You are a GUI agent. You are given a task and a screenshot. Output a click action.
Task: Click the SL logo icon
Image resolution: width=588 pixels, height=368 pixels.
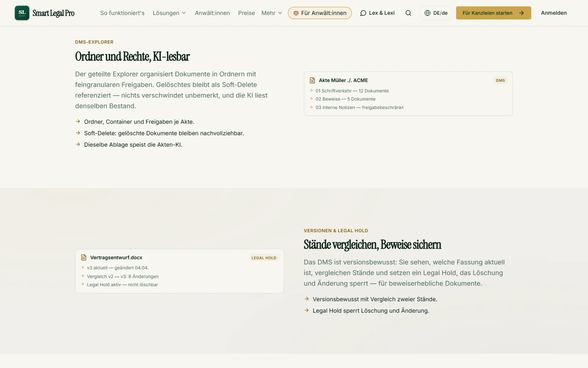click(x=22, y=13)
